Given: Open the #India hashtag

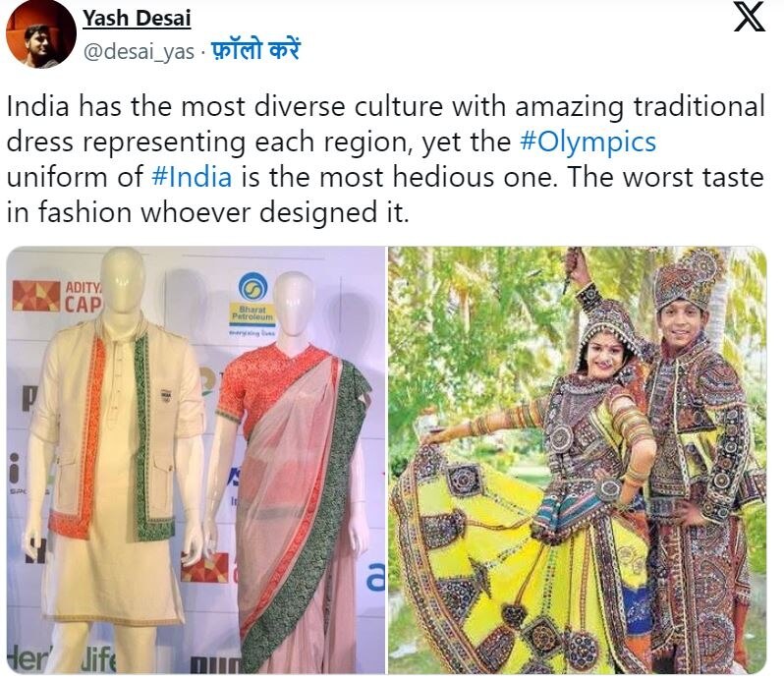Looking at the screenshot, I should (x=191, y=177).
